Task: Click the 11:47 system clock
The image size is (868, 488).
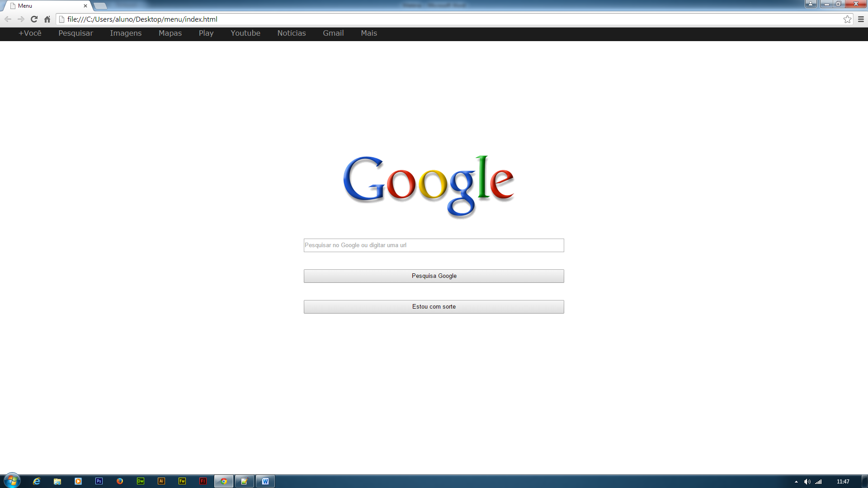Action: (x=843, y=482)
